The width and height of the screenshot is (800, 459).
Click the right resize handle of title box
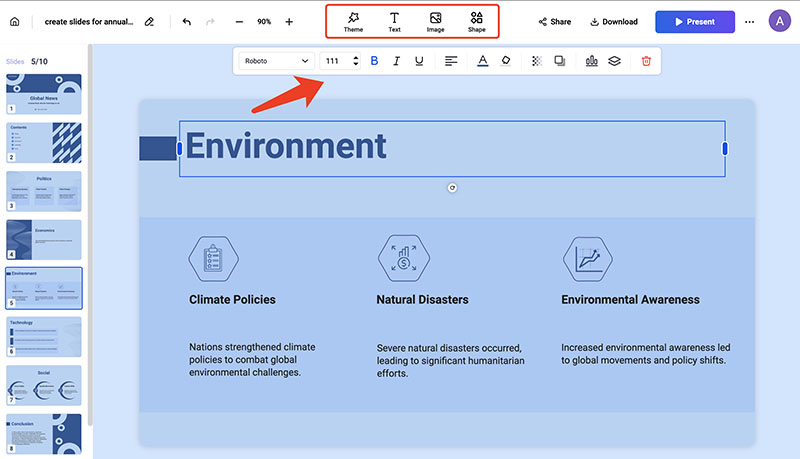(724, 148)
